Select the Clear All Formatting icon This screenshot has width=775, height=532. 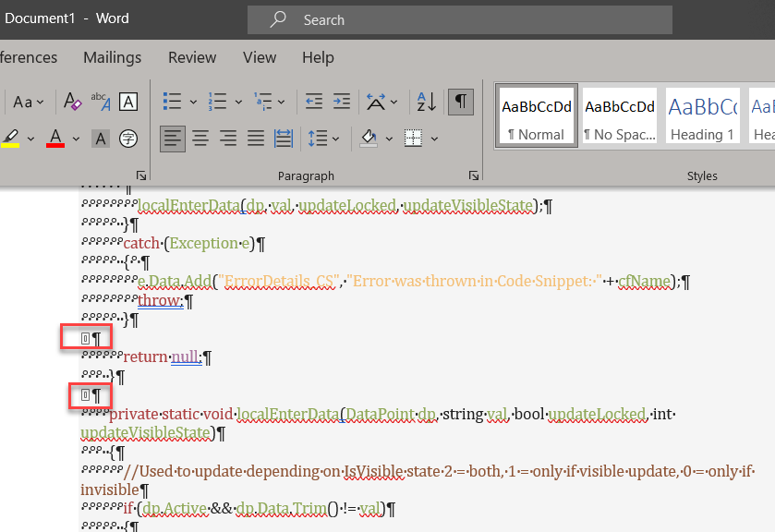pos(72,102)
